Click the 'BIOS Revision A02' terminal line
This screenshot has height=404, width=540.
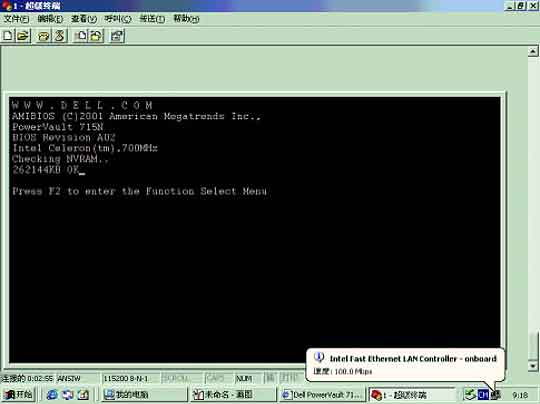tap(64, 137)
